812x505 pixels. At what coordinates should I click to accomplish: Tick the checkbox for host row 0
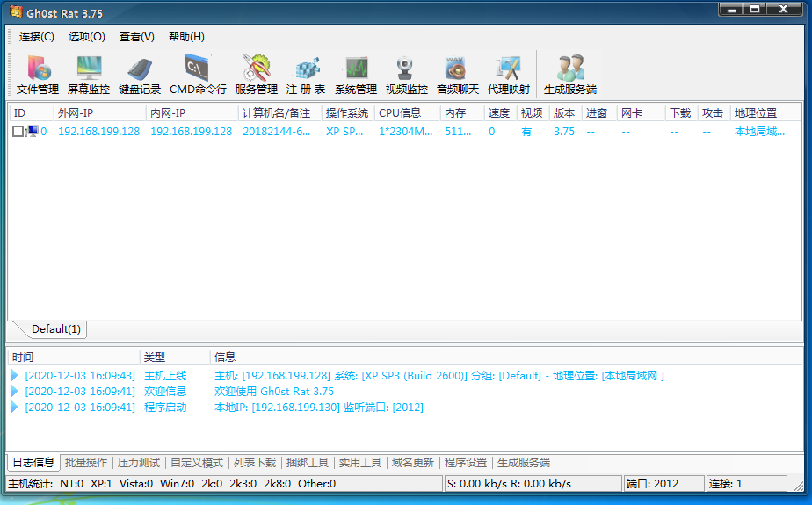(18, 132)
